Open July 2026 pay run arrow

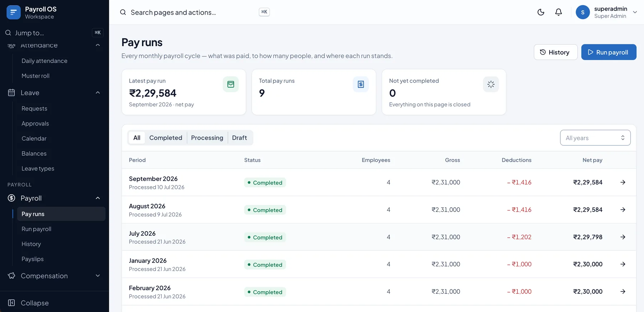[x=623, y=237]
